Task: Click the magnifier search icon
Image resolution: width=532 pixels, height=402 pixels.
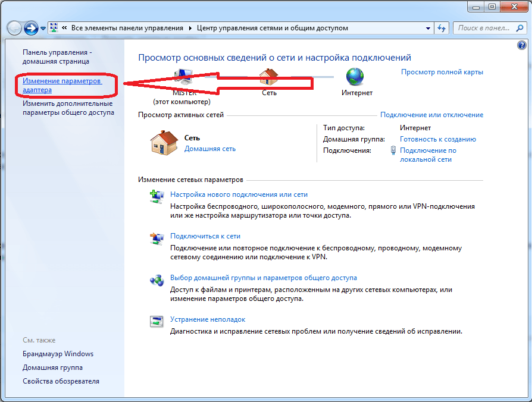Action: pyautogui.click(x=520, y=28)
